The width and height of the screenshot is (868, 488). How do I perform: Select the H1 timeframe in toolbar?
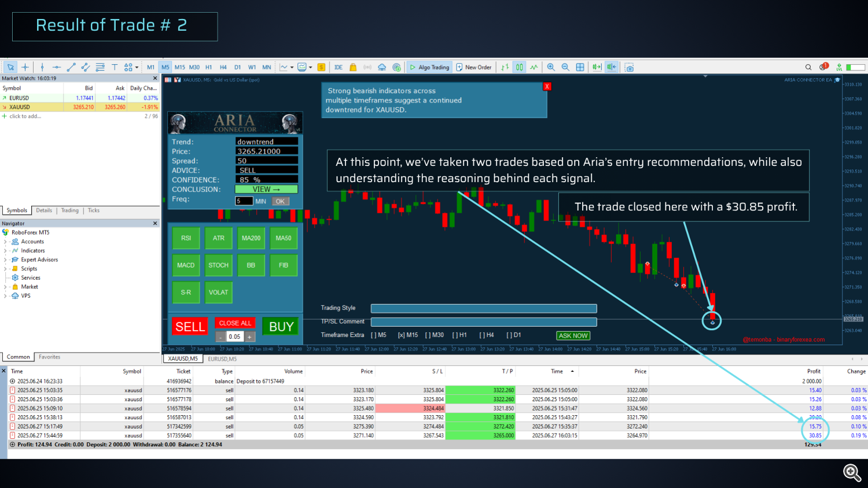point(209,67)
